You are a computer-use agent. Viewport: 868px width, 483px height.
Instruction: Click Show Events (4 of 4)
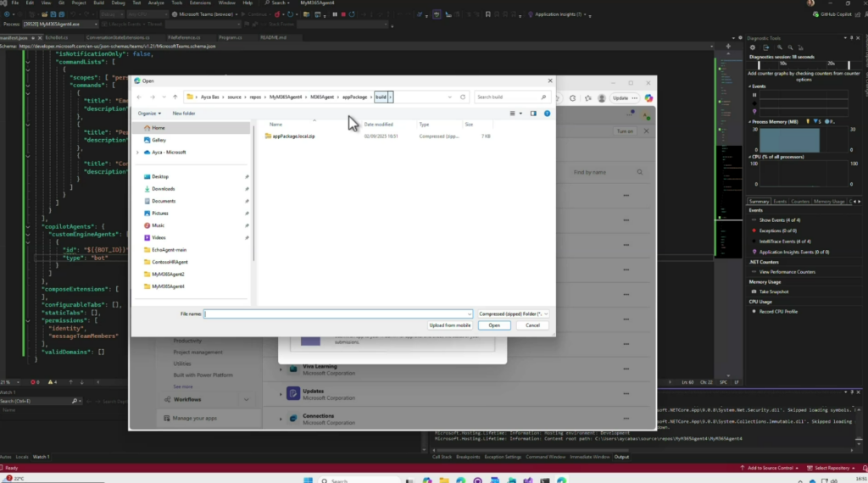pos(780,220)
